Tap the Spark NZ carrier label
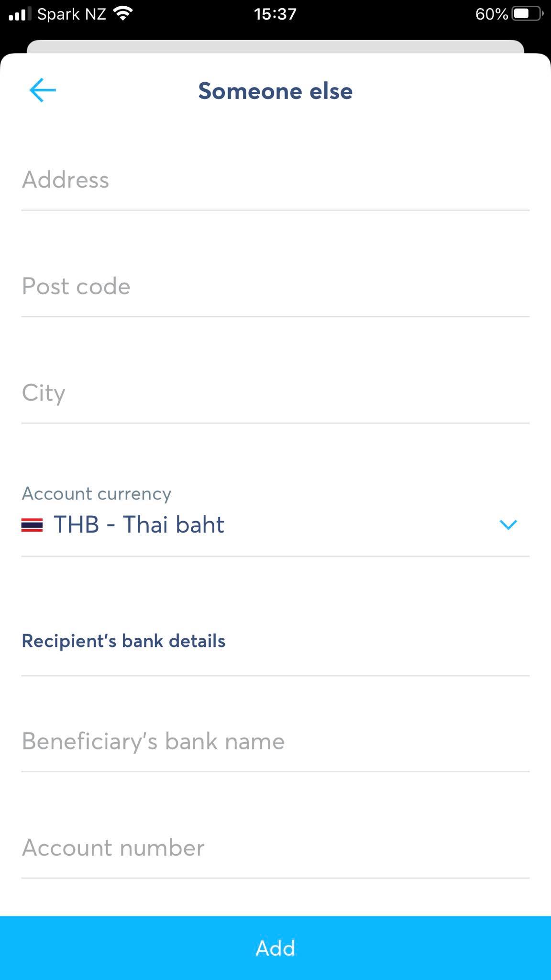551x980 pixels. (72, 14)
